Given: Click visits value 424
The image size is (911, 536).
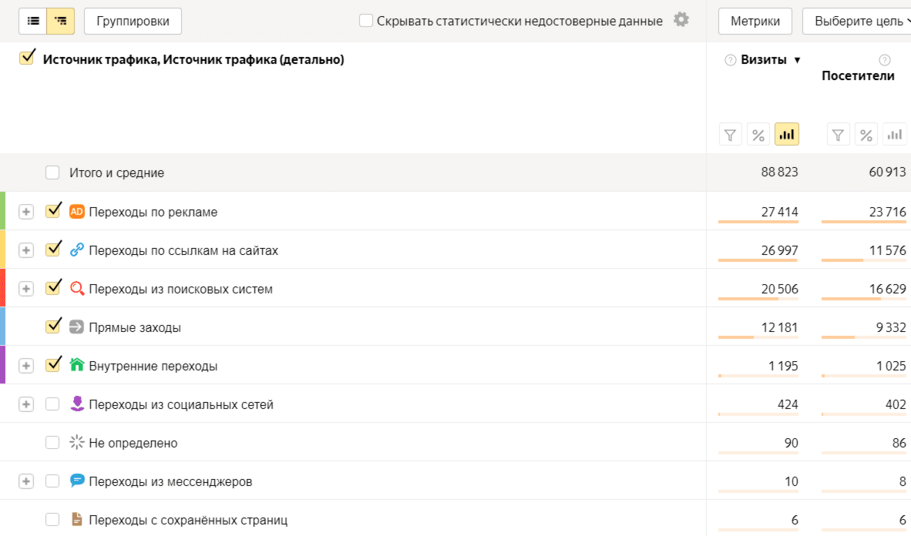Looking at the screenshot, I should point(788,404).
